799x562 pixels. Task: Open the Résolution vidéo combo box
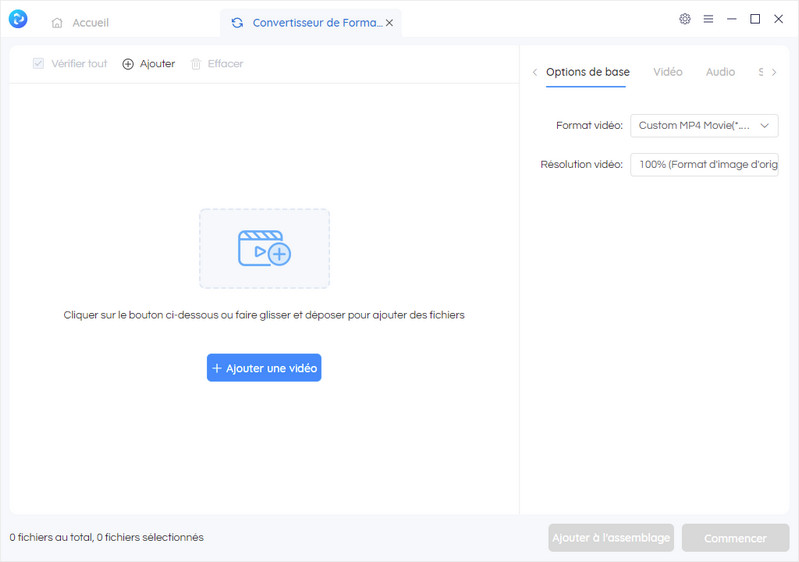[x=704, y=164]
